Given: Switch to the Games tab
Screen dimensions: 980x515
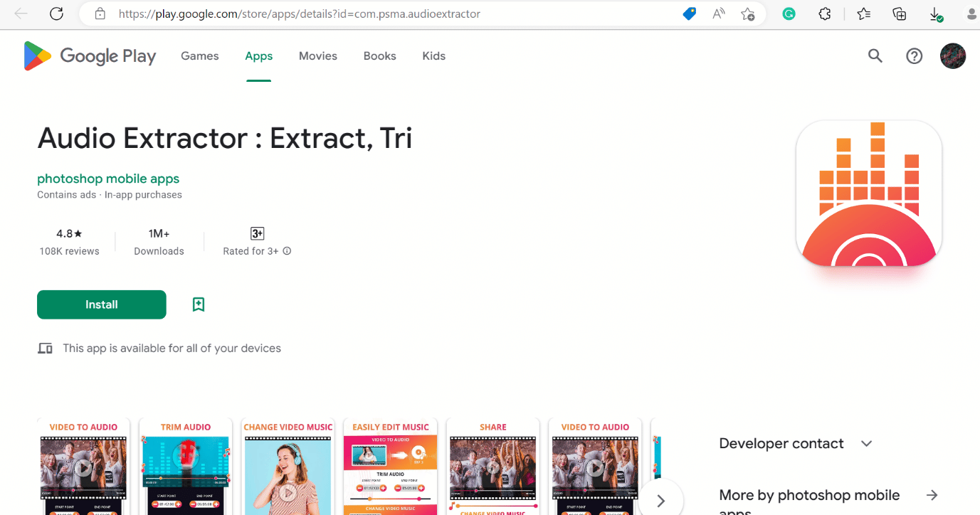Looking at the screenshot, I should point(200,56).
